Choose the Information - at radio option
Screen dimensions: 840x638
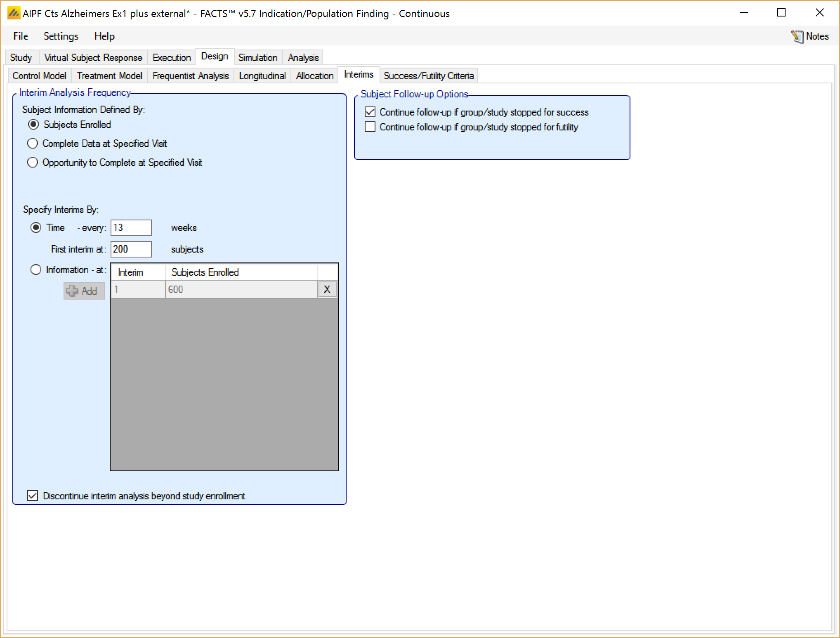coord(36,270)
